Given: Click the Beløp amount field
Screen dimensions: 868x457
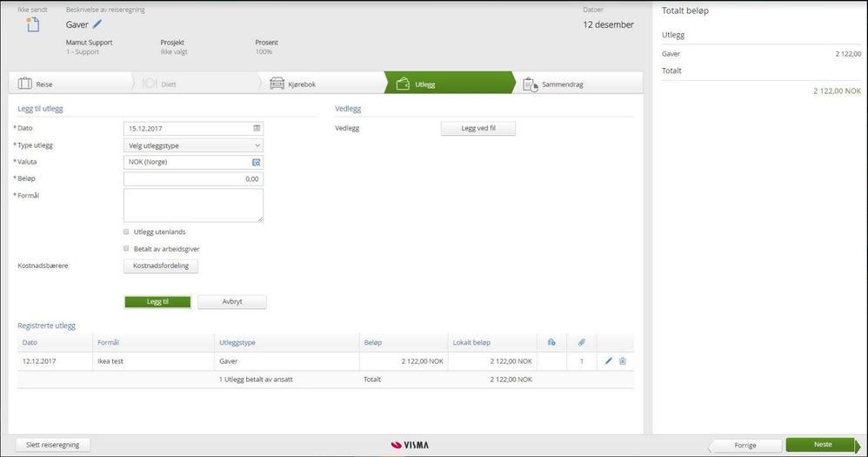Looking at the screenshot, I should 193,179.
